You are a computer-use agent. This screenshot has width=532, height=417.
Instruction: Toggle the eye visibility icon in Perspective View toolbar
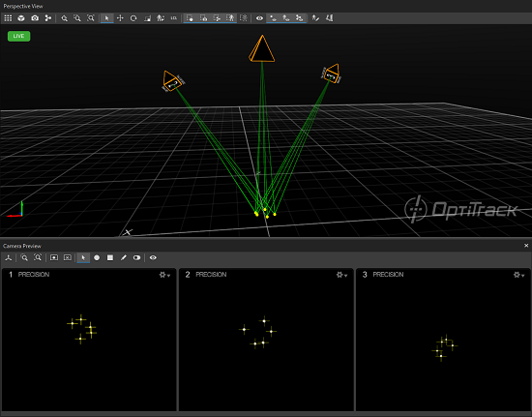click(x=259, y=18)
